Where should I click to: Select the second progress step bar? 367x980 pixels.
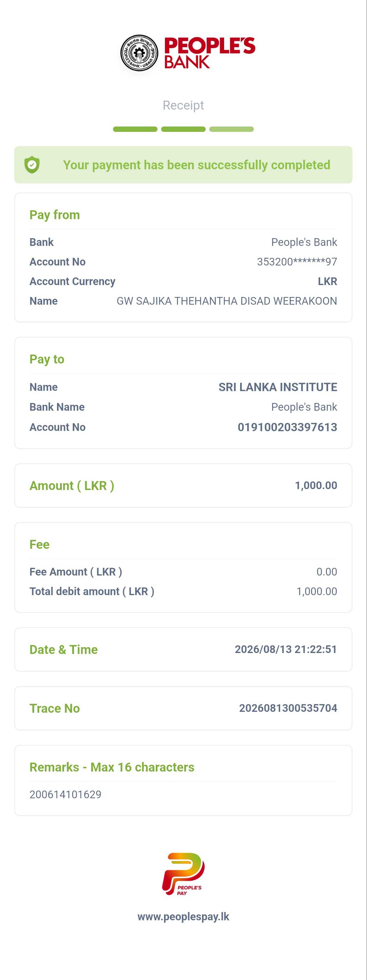coord(183,129)
